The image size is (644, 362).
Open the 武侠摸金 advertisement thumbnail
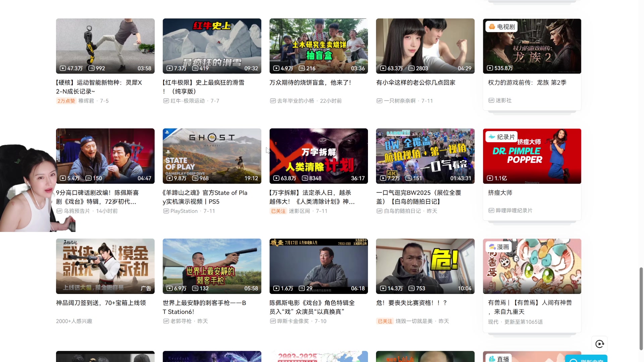(105, 266)
